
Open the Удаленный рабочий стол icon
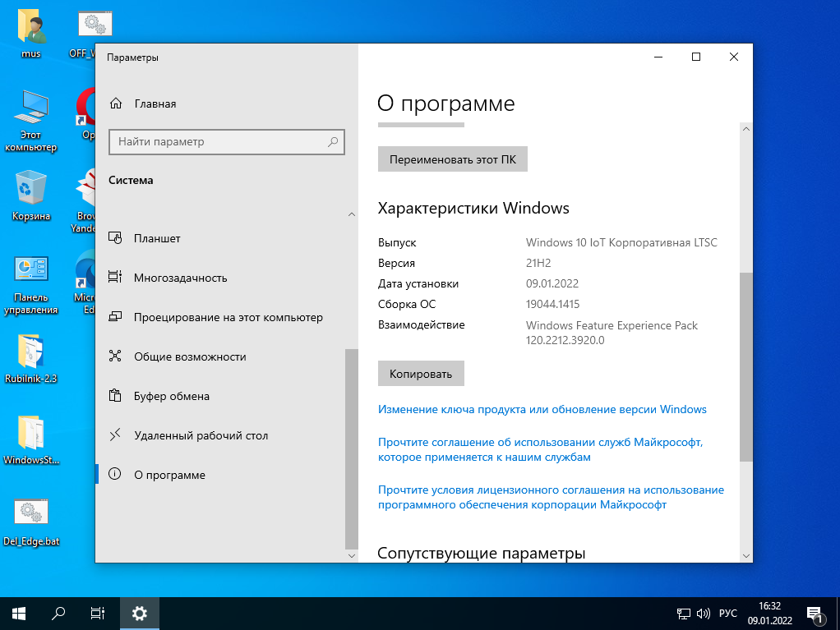pos(116,435)
